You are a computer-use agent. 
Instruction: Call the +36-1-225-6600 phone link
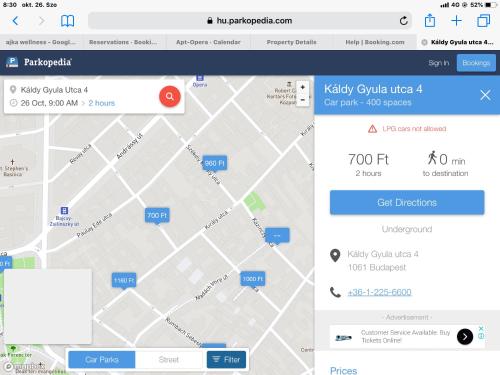tap(379, 292)
